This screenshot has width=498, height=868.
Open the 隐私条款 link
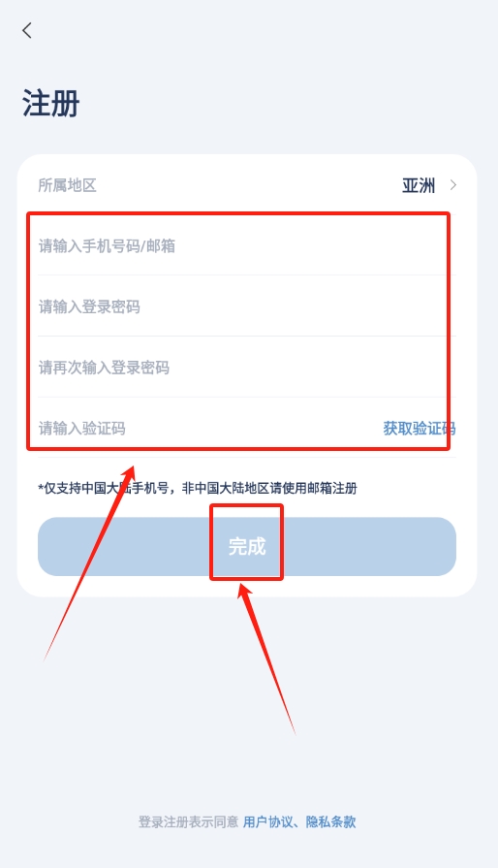(330, 821)
